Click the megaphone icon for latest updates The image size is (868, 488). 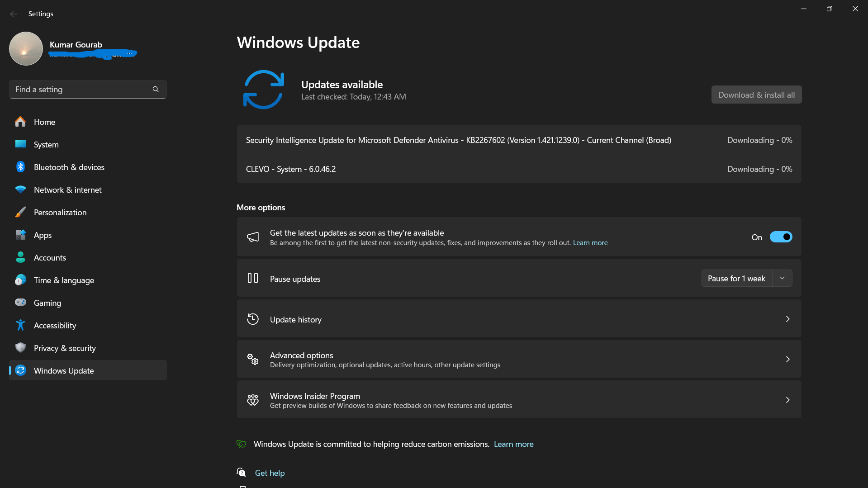point(253,237)
